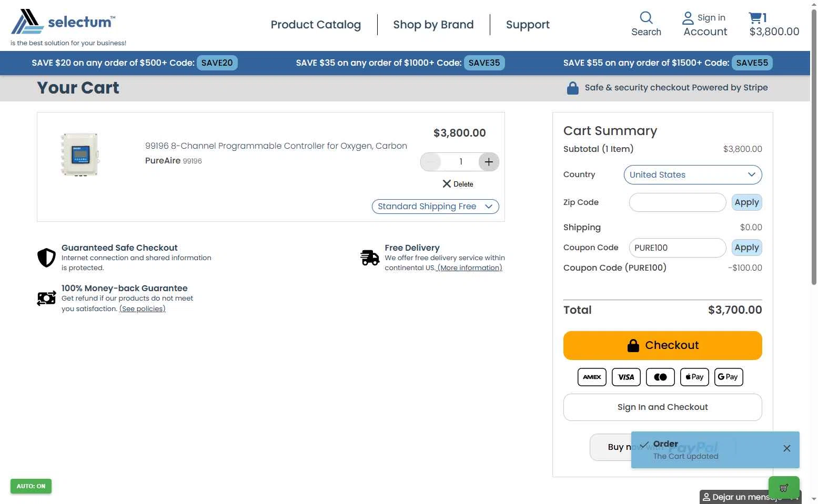Open the Search magnifier icon
The image size is (818, 504).
click(x=646, y=18)
